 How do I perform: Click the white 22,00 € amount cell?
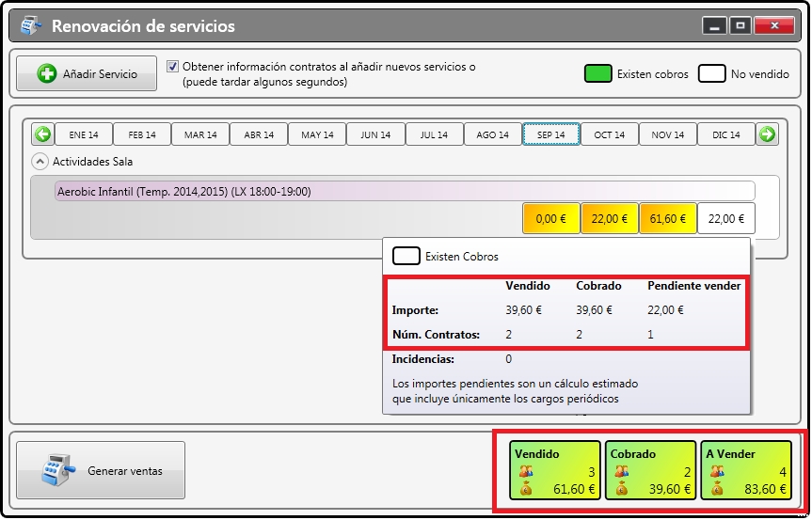pyautogui.click(x=726, y=219)
